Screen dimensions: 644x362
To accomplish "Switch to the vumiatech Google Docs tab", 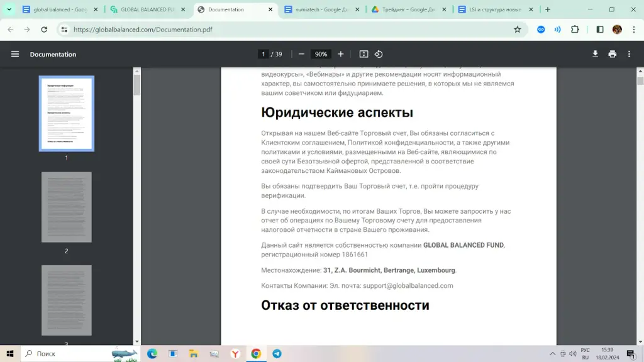I will point(322,9).
